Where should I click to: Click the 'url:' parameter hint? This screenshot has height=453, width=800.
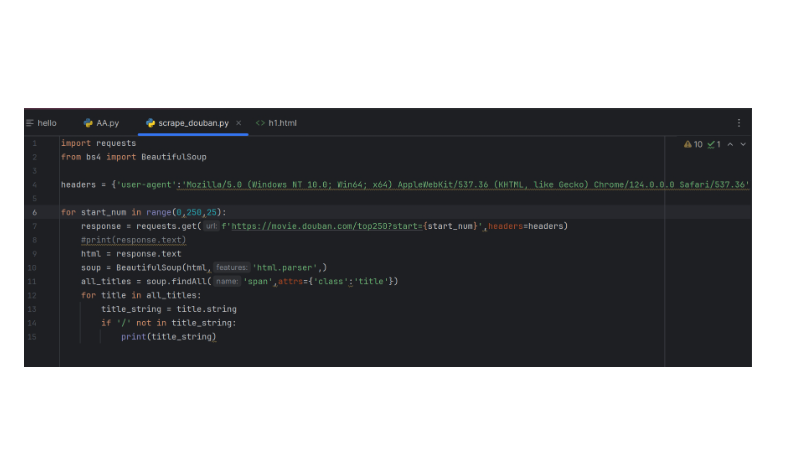[211, 226]
